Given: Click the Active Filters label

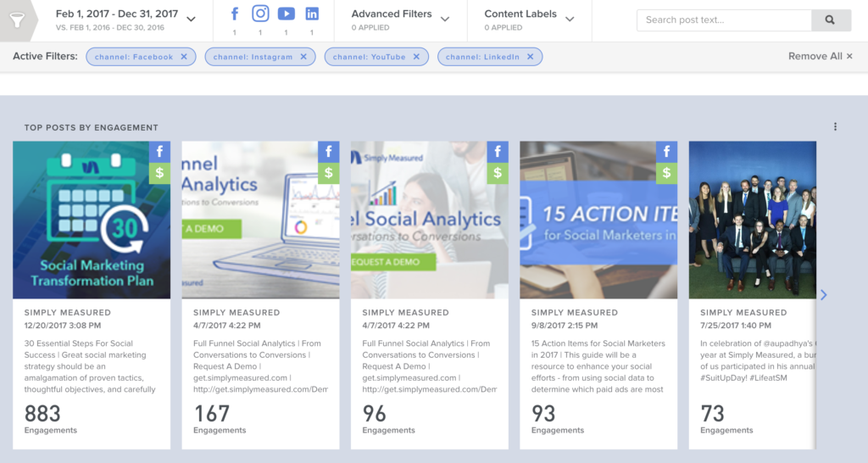Looking at the screenshot, I should point(46,56).
